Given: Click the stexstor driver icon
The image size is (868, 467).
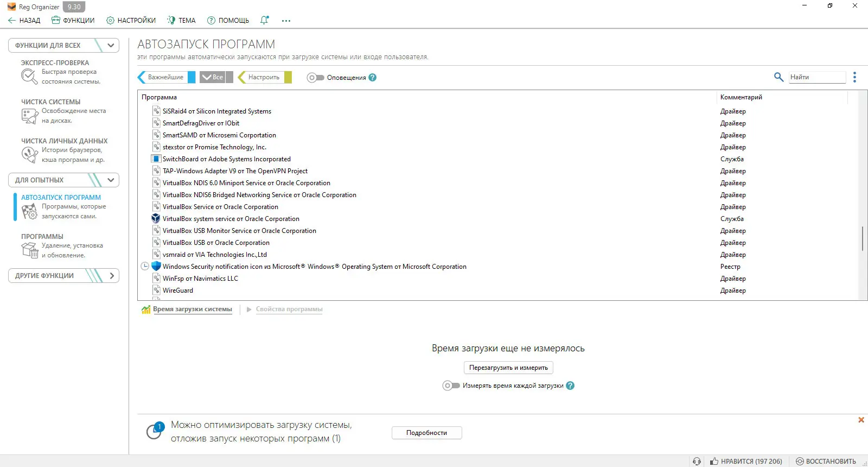Looking at the screenshot, I should [x=156, y=147].
